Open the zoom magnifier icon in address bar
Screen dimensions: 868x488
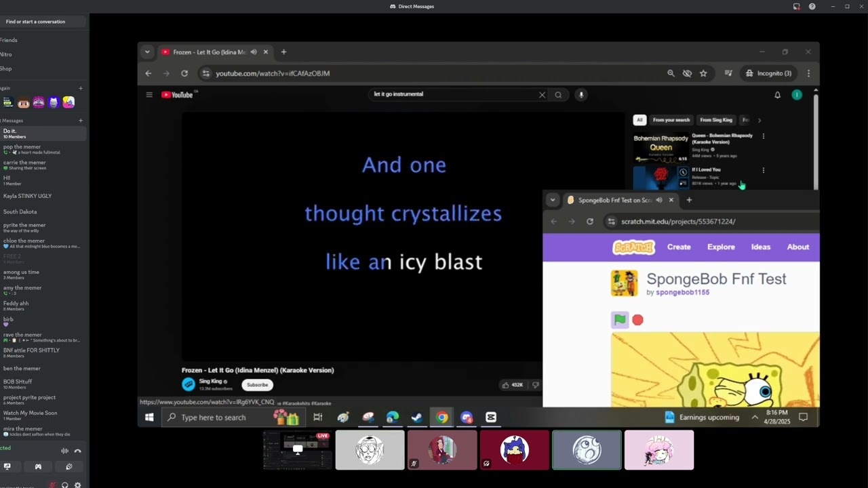point(671,73)
